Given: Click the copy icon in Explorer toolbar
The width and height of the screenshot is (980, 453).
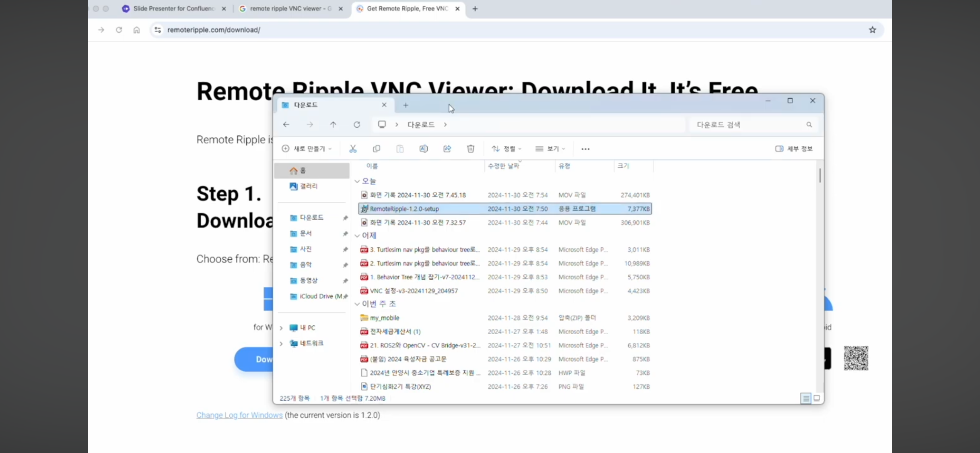Looking at the screenshot, I should [x=376, y=149].
